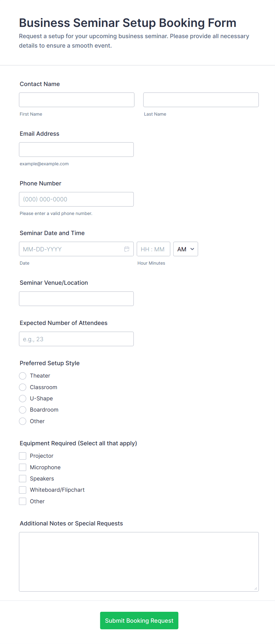Click the Email Address text box
This screenshot has width=275, height=644.
[x=76, y=150]
